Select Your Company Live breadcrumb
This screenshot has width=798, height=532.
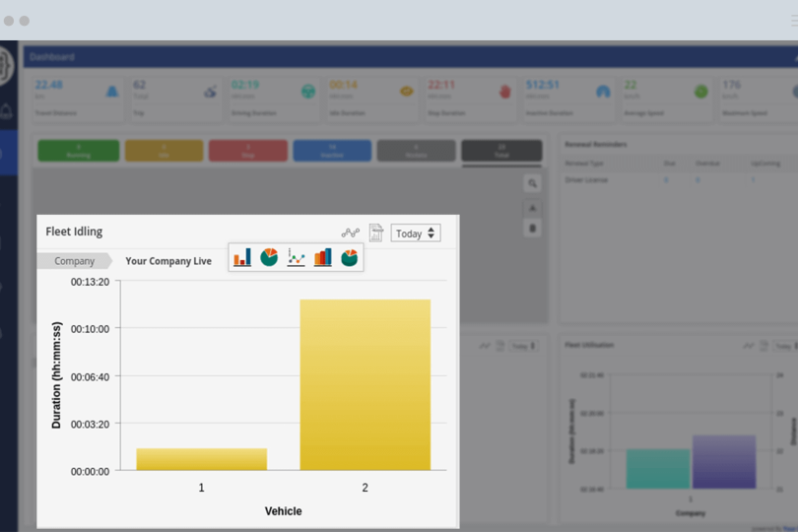pos(168,261)
